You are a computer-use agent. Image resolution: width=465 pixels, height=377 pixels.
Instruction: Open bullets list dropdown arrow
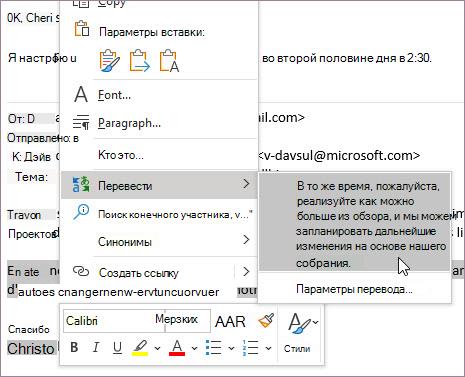tap(231, 349)
